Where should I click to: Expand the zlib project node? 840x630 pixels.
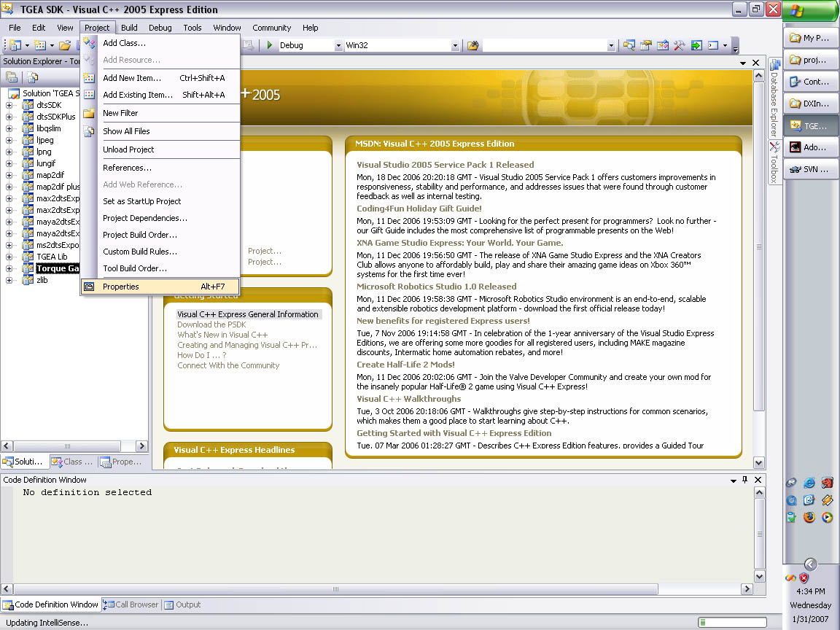click(x=9, y=280)
